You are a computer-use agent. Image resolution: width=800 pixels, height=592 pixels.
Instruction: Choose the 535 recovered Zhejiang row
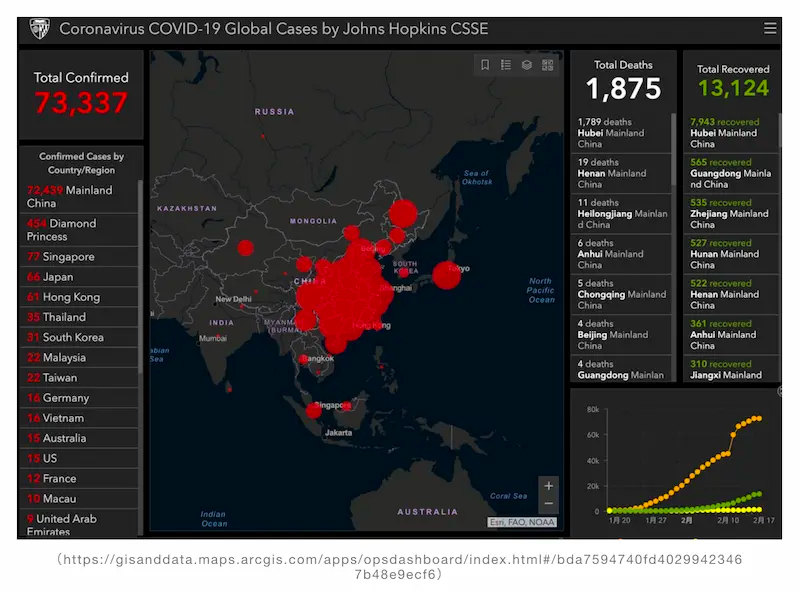pyautogui.click(x=731, y=214)
